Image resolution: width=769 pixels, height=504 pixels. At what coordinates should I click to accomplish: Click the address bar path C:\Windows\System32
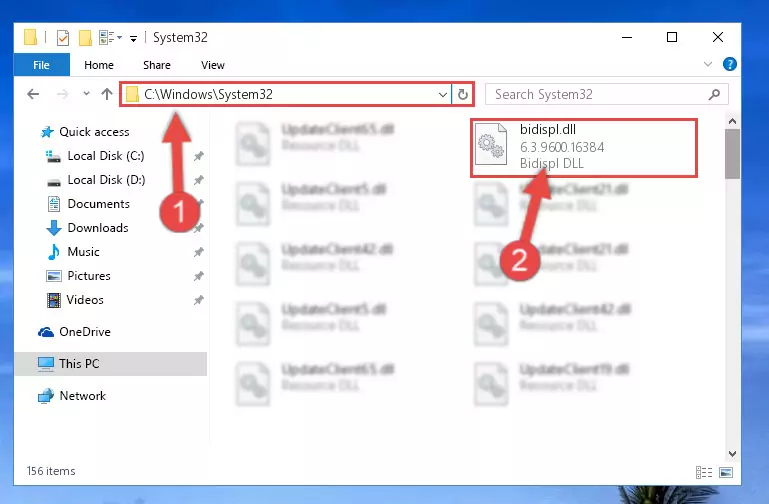[208, 94]
